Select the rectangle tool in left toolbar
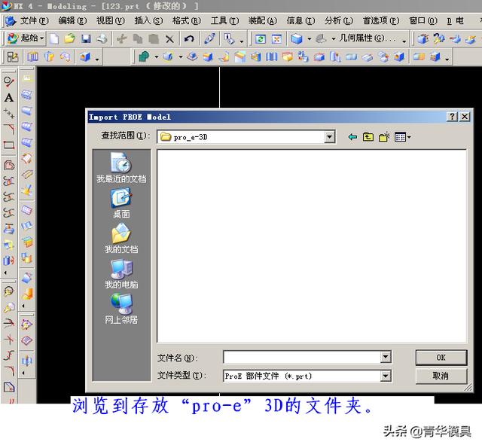This screenshot has height=448, width=482. pos(8,145)
